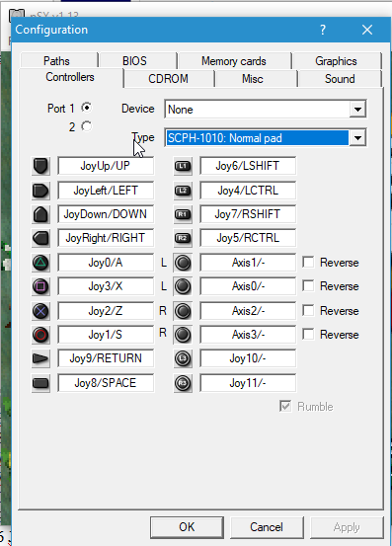Image resolution: width=392 pixels, height=546 pixels.
Task: Click the Joy2/Z mapping field
Action: [x=106, y=310]
